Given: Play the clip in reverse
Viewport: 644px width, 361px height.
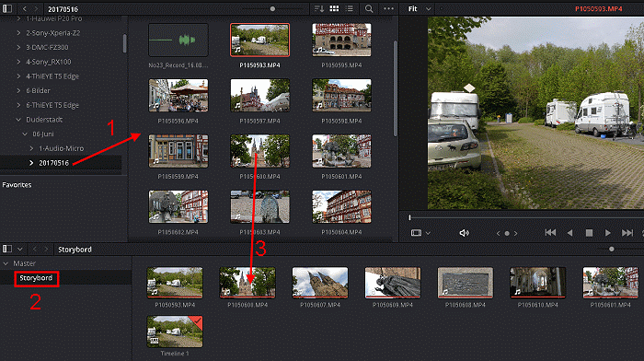Looking at the screenshot, I should coord(569,233).
